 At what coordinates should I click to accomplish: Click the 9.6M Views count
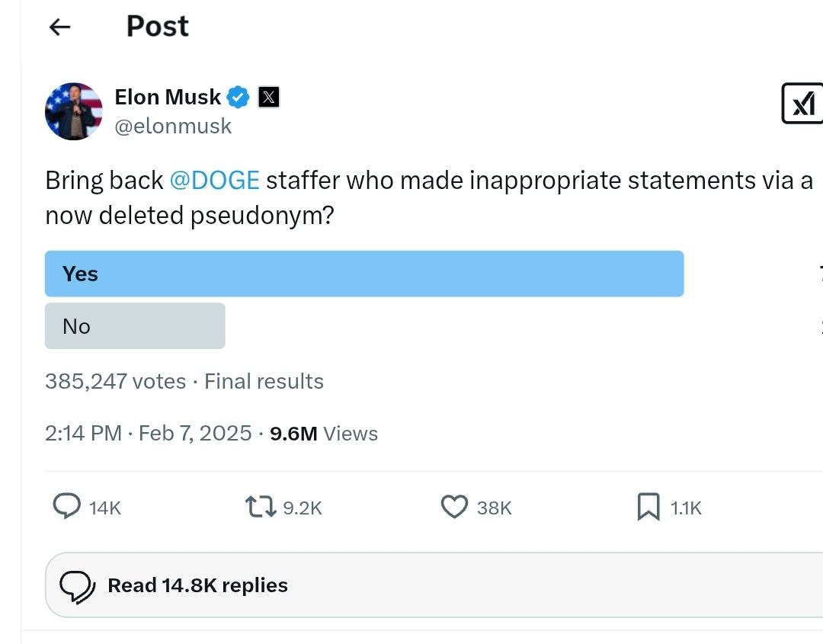(324, 434)
